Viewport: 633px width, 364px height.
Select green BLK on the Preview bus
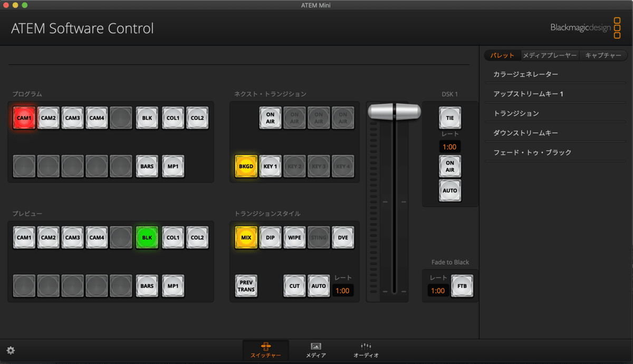(x=147, y=237)
